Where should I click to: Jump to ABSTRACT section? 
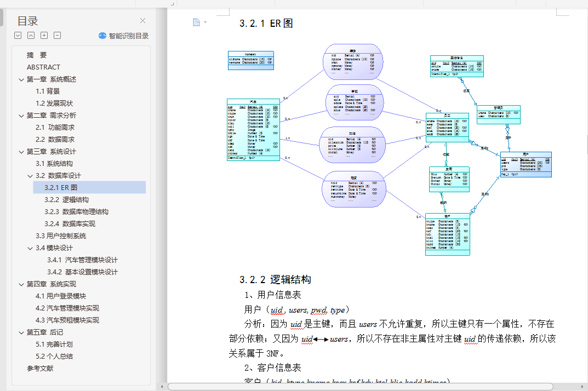(x=43, y=67)
